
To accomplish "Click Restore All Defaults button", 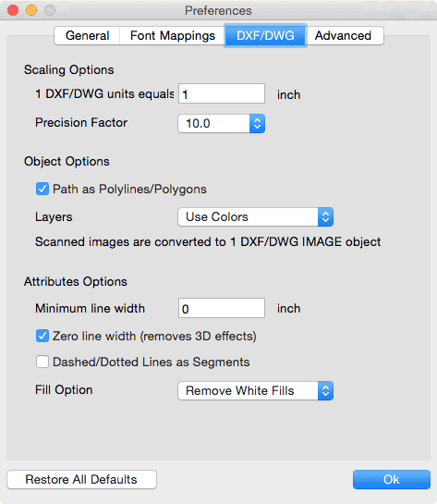I will pos(81,480).
